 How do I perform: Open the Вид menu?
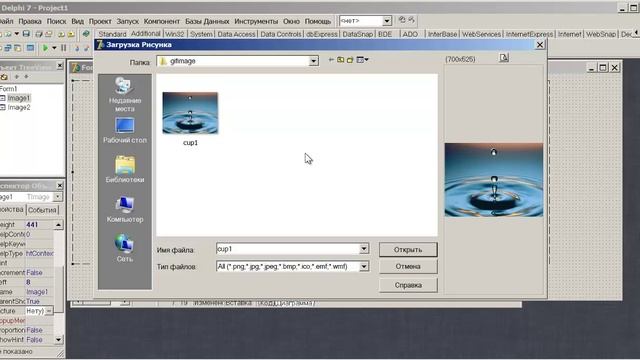coord(78,21)
